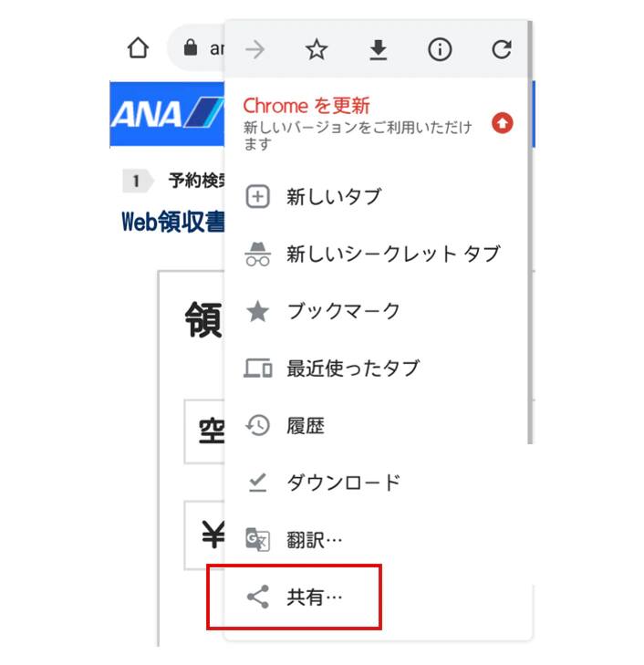644x665 pixels.
Task: Tap the download page icon in toolbar
Action: click(379, 50)
